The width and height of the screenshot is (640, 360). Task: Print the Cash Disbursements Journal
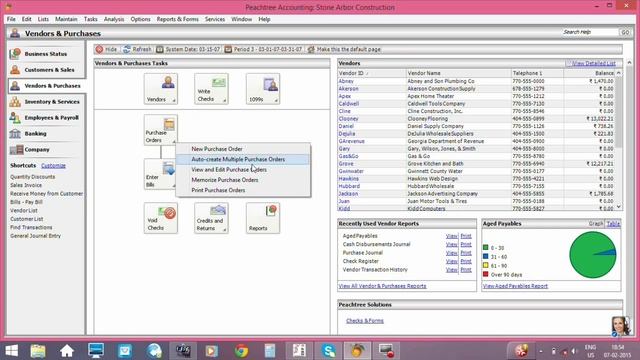[466, 244]
